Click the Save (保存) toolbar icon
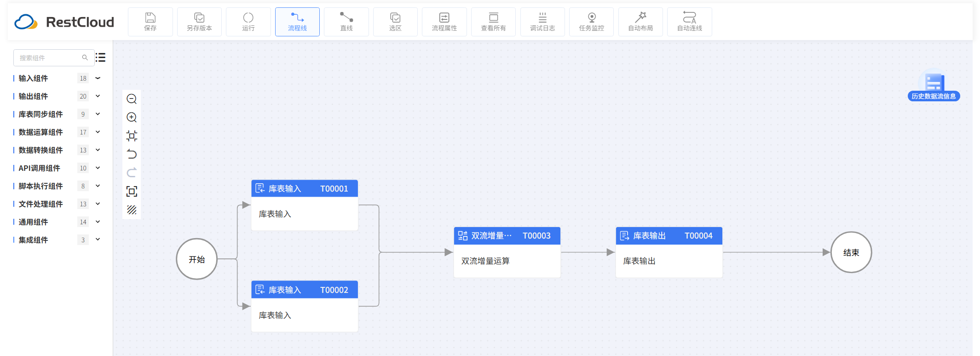The height and width of the screenshot is (356, 980). pyautogui.click(x=150, y=22)
